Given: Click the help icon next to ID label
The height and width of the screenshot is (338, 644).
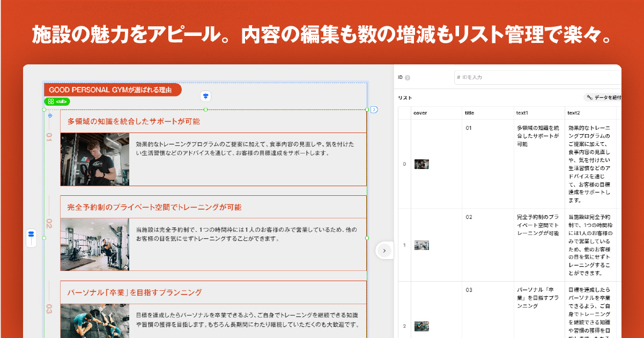Looking at the screenshot, I should tap(408, 78).
